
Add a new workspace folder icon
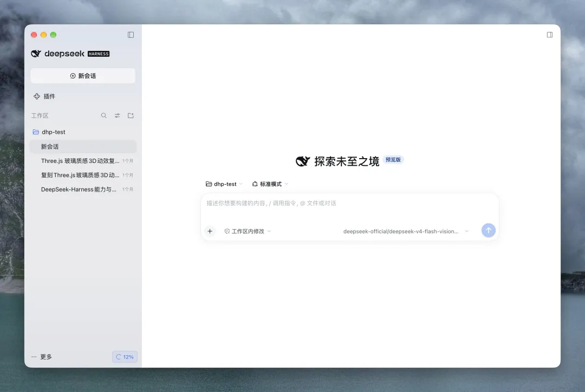coord(131,116)
